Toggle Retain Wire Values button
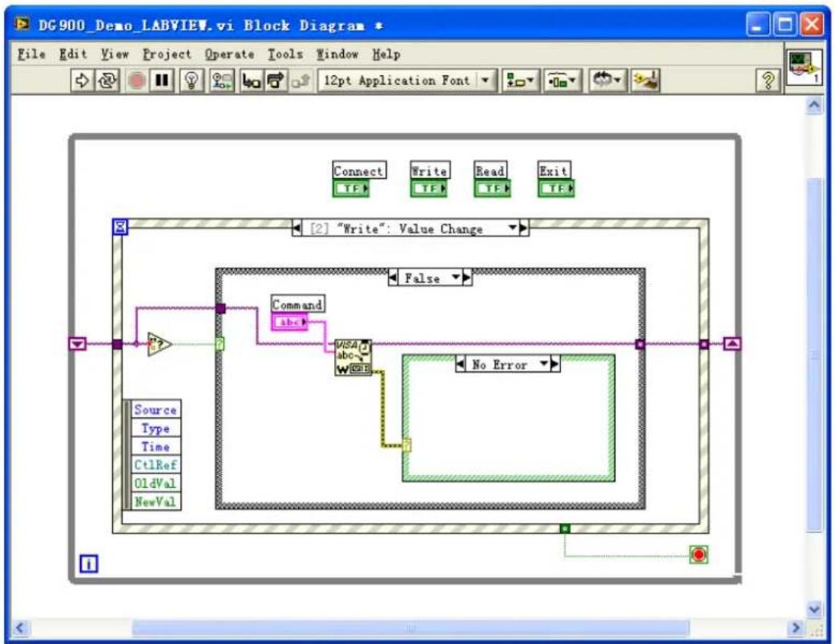Image resolution: width=835 pixels, height=644 pixels. (221, 81)
